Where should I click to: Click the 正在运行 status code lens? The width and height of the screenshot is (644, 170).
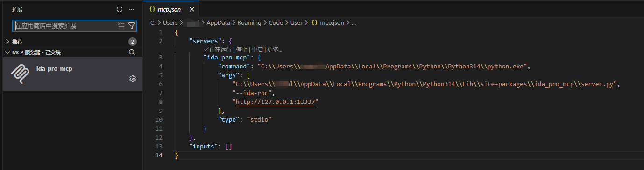click(218, 50)
